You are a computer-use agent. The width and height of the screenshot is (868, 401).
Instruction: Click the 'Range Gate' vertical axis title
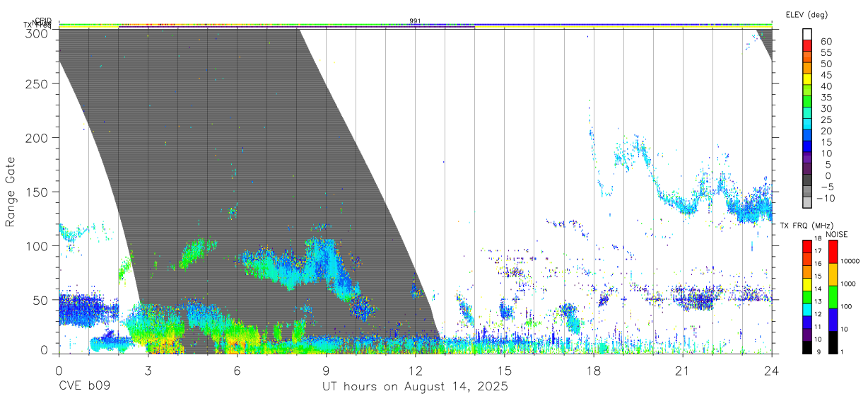coord(11,192)
